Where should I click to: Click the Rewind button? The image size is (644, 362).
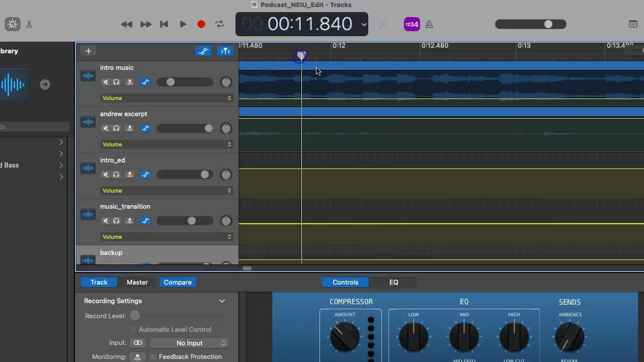(x=127, y=24)
